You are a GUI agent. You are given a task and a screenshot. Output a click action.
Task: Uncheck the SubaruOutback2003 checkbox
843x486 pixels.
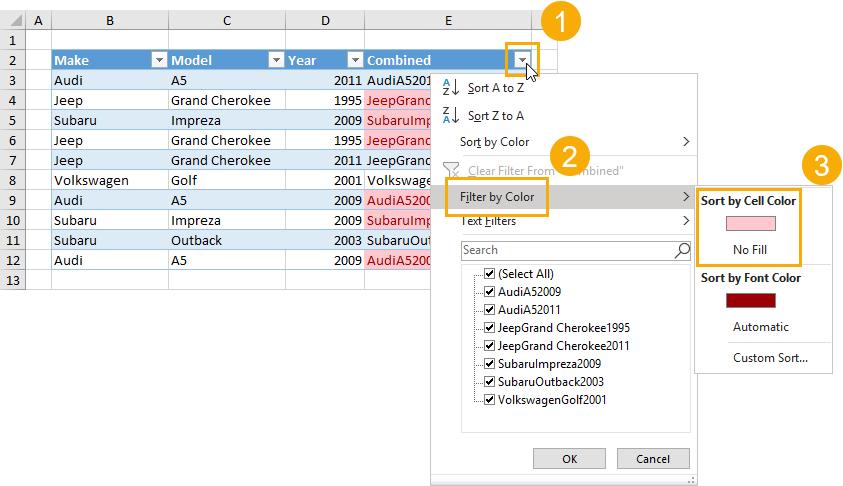click(x=489, y=382)
